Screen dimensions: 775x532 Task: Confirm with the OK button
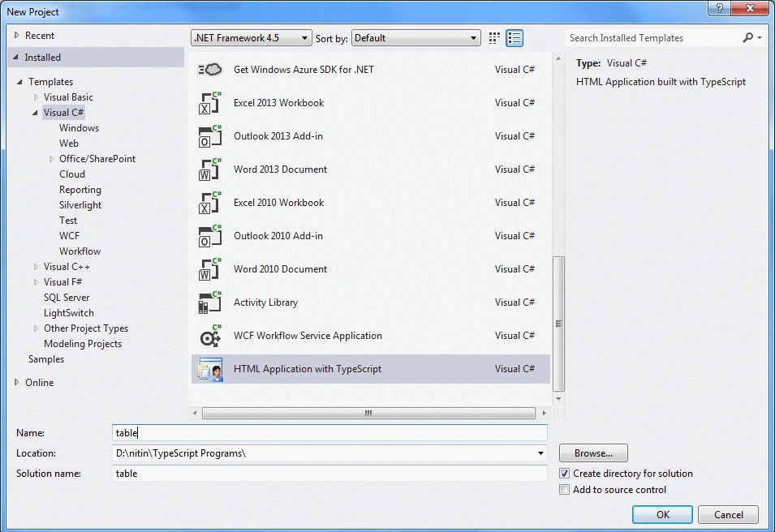tap(663, 515)
